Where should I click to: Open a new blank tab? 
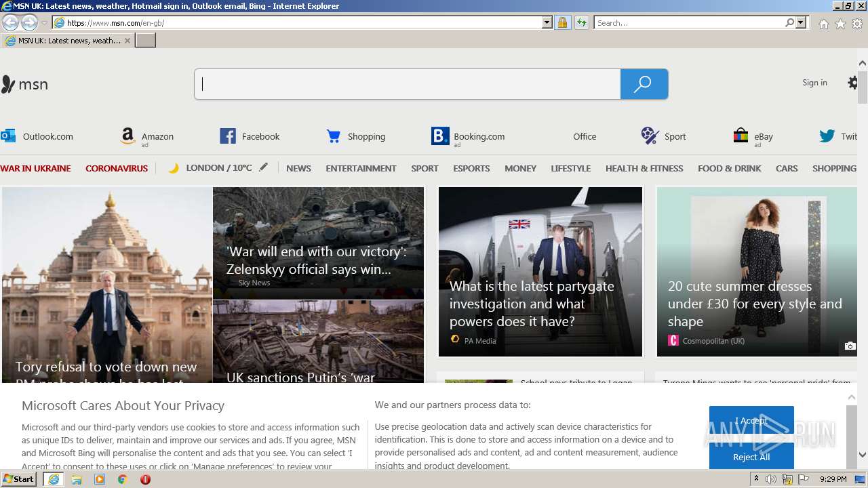click(x=146, y=41)
